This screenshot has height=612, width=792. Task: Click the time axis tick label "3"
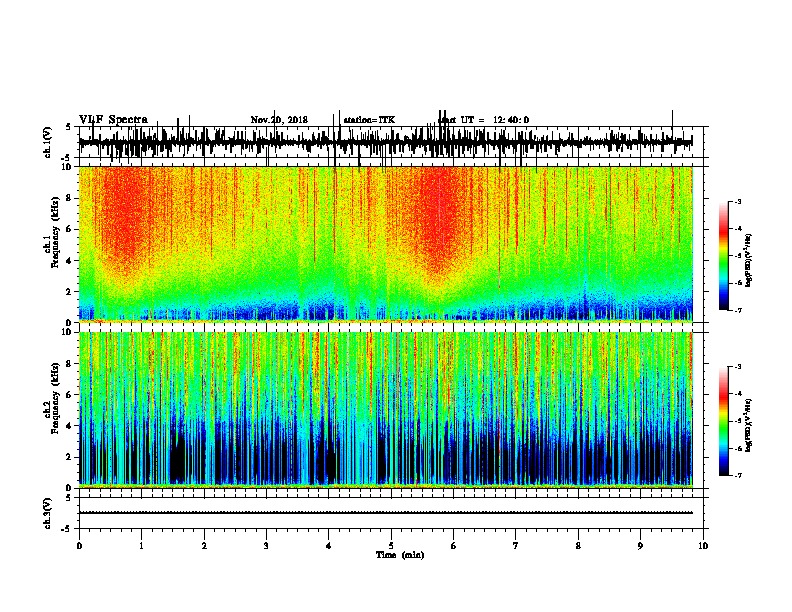click(266, 545)
